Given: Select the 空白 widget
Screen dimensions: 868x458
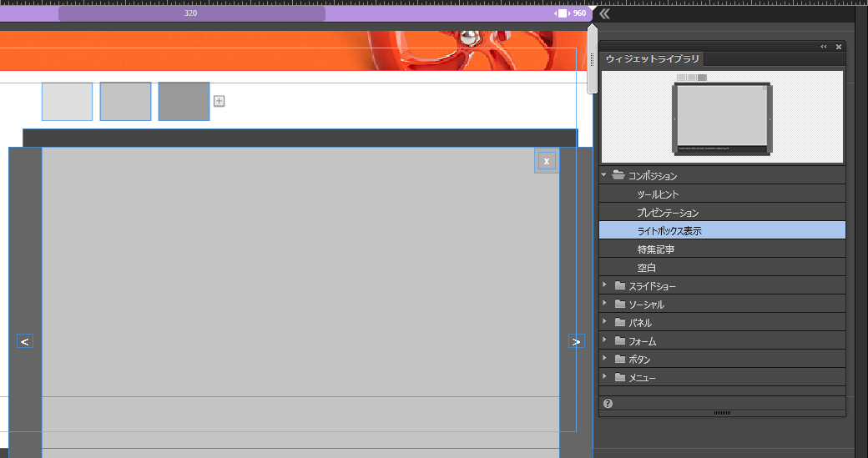Looking at the screenshot, I should point(723,267).
